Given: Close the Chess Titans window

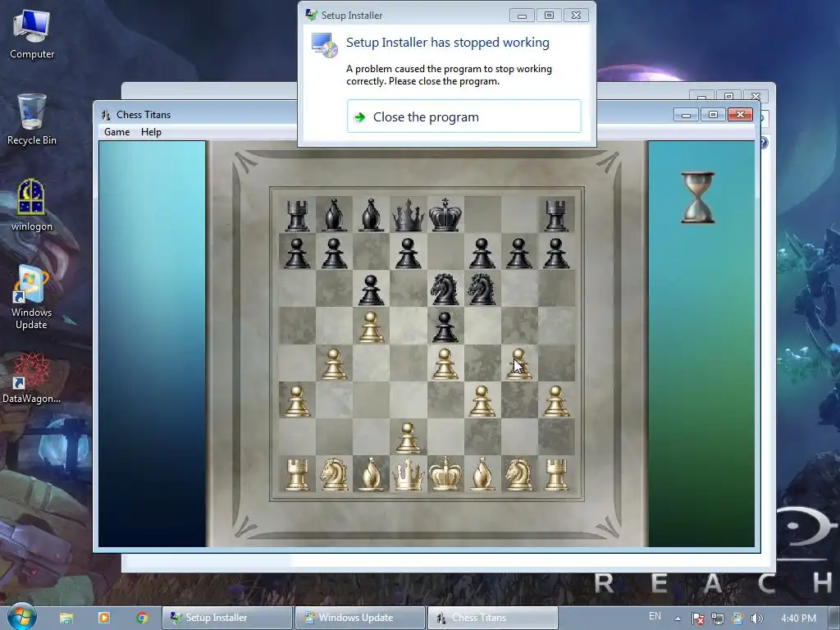Looking at the screenshot, I should click(741, 114).
